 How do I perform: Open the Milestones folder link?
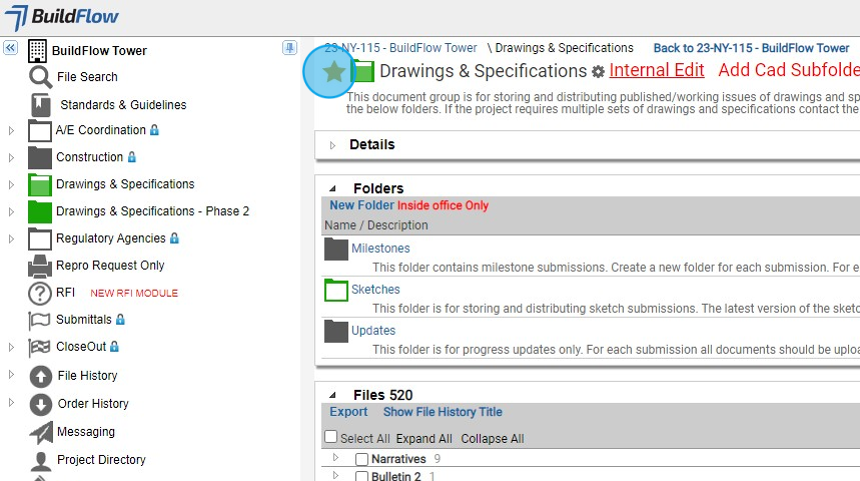click(381, 248)
